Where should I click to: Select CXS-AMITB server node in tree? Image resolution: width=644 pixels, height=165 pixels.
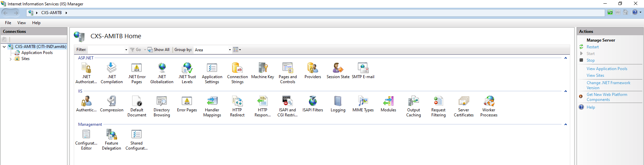pyautogui.click(x=41, y=47)
